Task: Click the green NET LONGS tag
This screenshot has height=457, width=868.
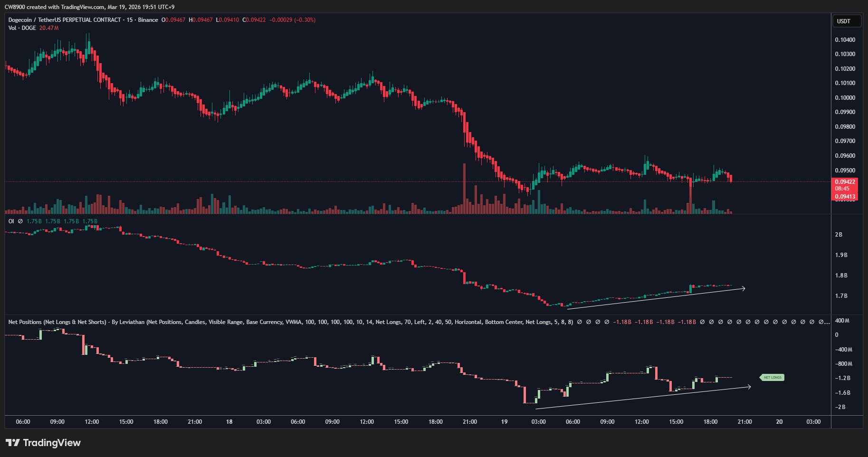Action: [773, 378]
